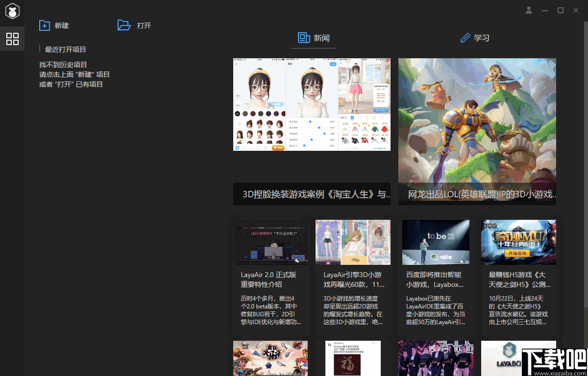The width and height of the screenshot is (588, 376).
Task: Click the 打开 folder icon
Action: click(124, 25)
